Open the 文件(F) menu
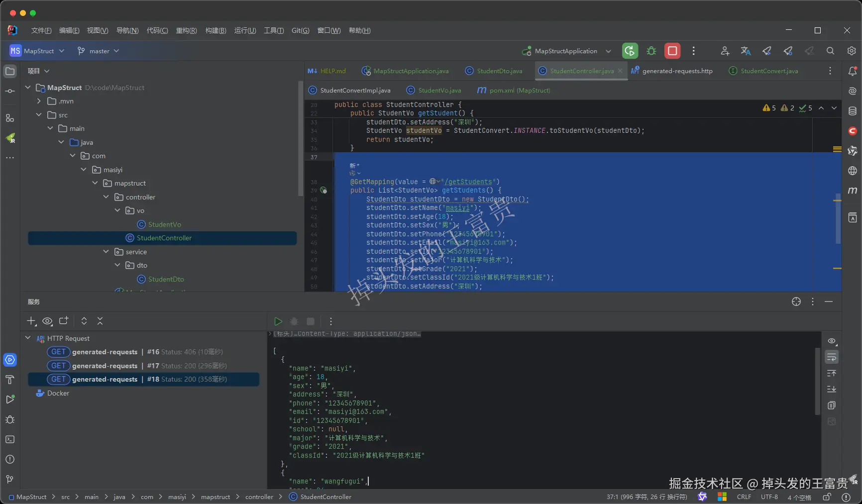 pos(41,30)
